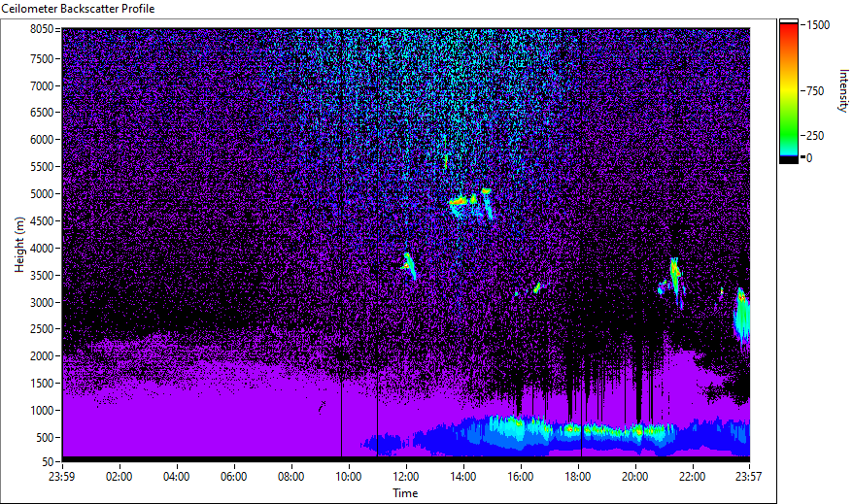This screenshot has height=504, width=853.
Task: Click the 3500 height axis value
Action: [42, 276]
